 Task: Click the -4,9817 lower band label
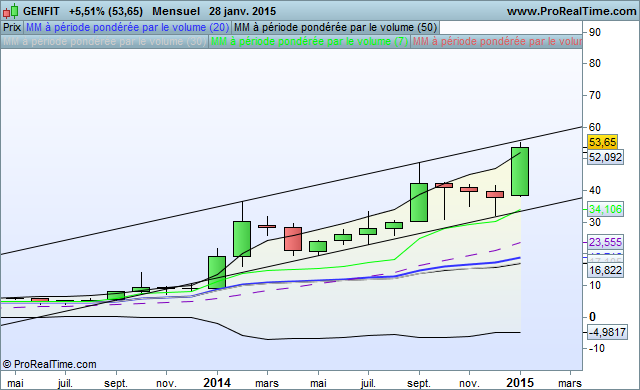click(607, 332)
